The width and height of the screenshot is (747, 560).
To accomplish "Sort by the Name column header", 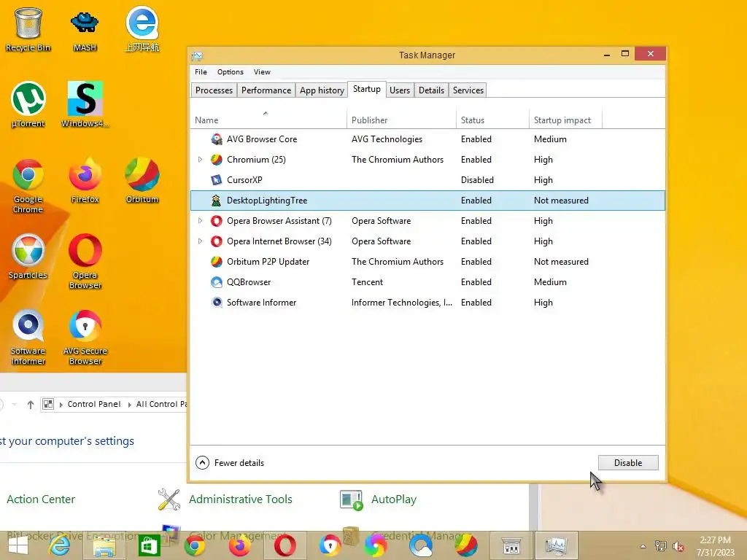I will pos(268,120).
